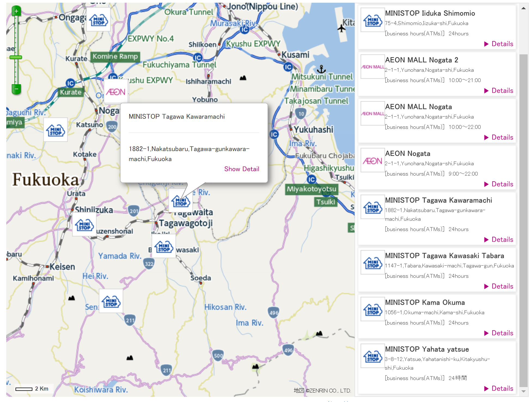Click the address 1056-1, Okuma-machi, Kama-shi
The width and height of the screenshot is (532, 402).
[435, 312]
